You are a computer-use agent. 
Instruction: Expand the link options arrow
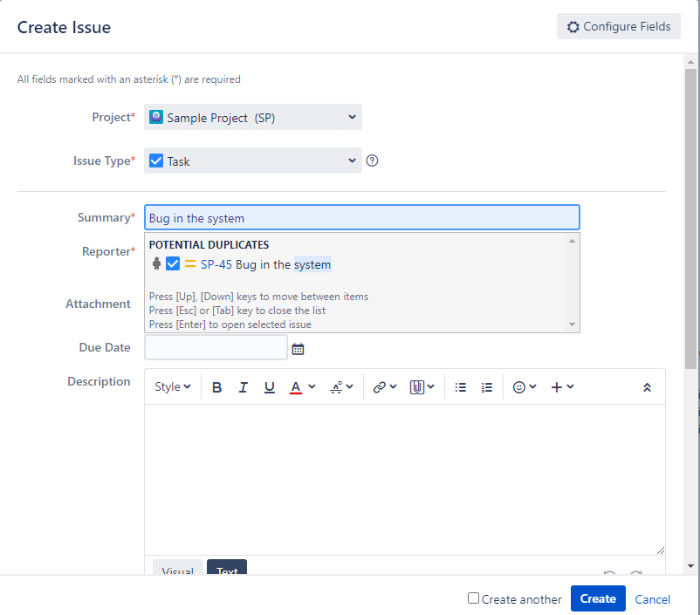[393, 386]
